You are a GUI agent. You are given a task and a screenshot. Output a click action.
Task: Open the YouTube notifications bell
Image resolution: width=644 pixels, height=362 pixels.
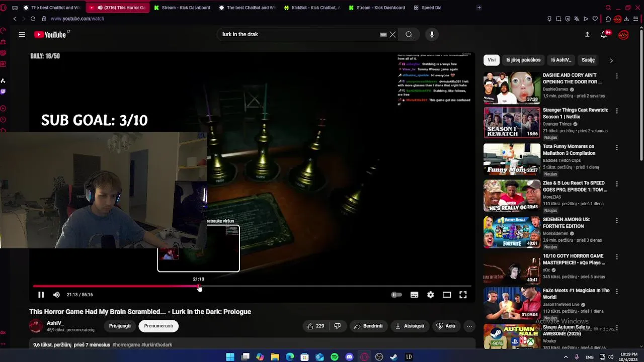604,34
